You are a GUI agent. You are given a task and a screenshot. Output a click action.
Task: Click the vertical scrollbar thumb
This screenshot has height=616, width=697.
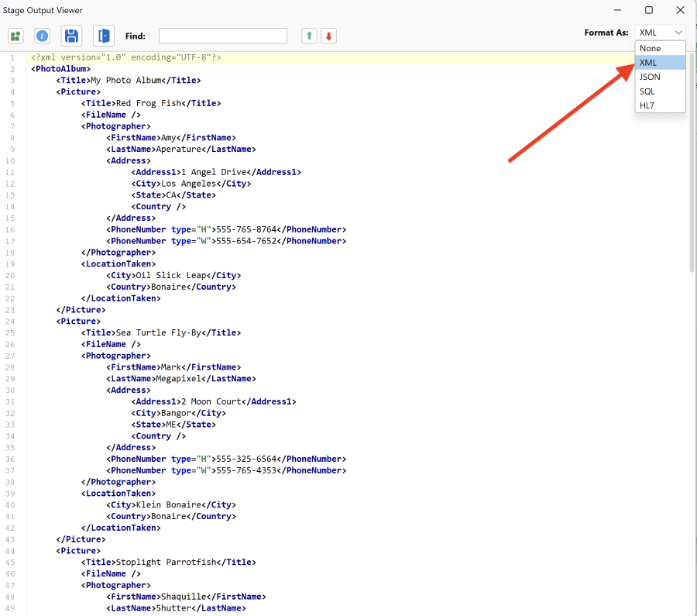point(692,163)
